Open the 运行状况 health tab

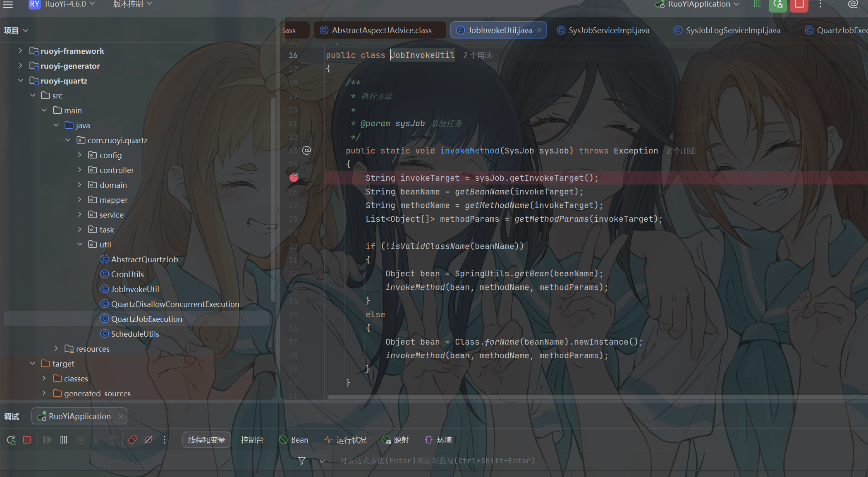[345, 440]
